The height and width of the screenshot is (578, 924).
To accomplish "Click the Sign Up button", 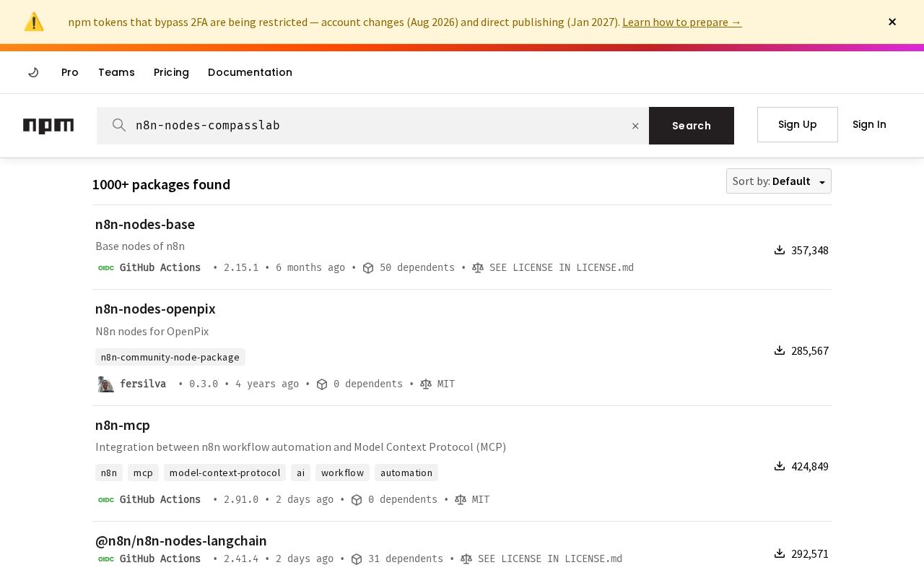I will [798, 124].
